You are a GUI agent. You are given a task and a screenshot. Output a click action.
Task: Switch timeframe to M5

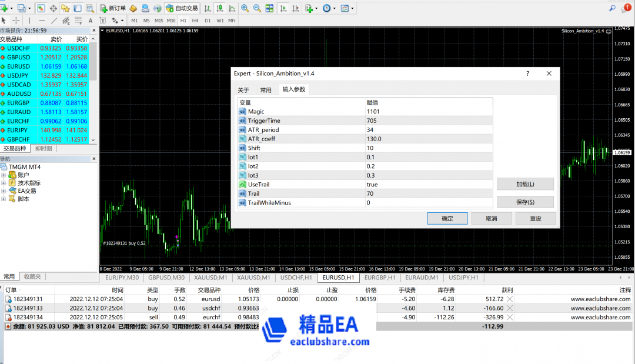click(x=146, y=21)
